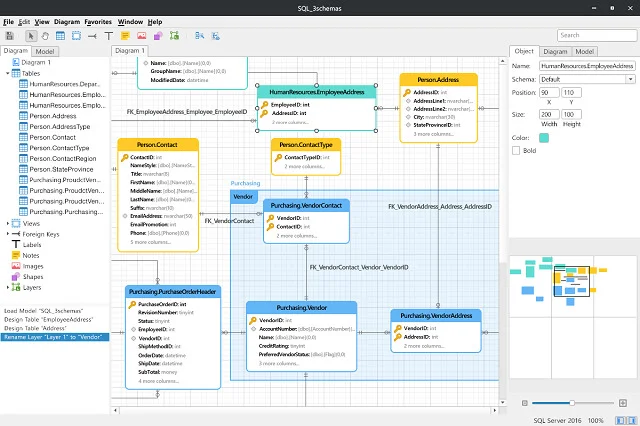
Task: Expand the Layers tree node
Action: [x=7, y=287]
